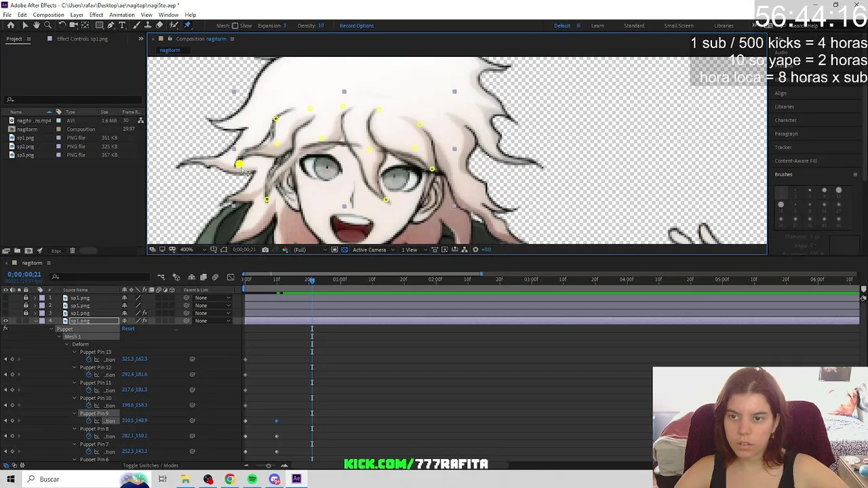Toggle visibility eye of layer 4
This screenshot has height=488, width=868.
pyautogui.click(x=5, y=321)
